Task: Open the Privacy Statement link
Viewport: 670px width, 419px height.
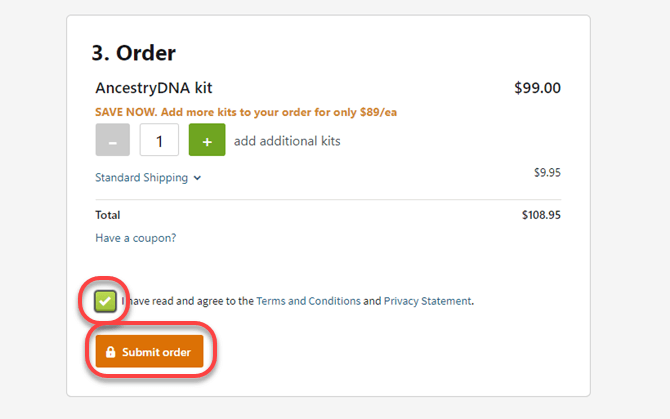Action: [427, 301]
